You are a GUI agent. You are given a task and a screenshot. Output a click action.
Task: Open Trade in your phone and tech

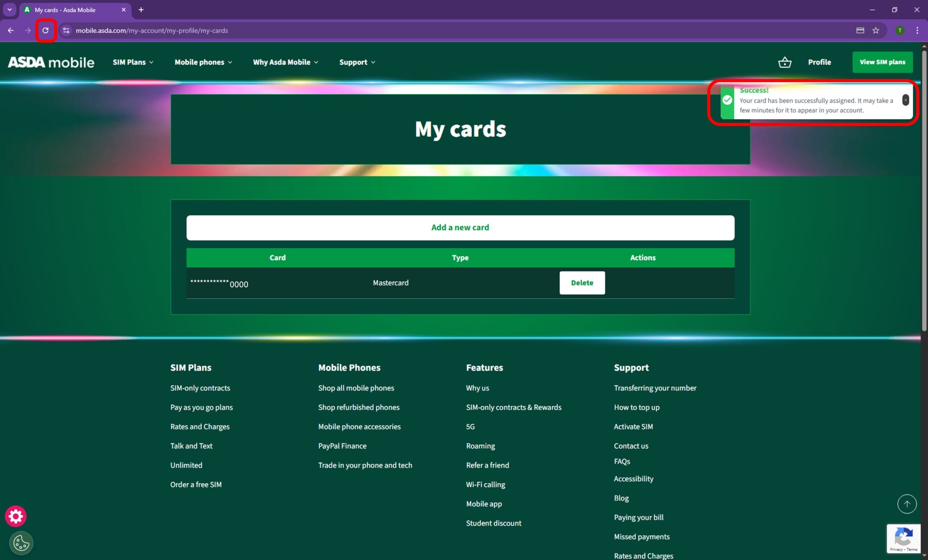pyautogui.click(x=365, y=465)
